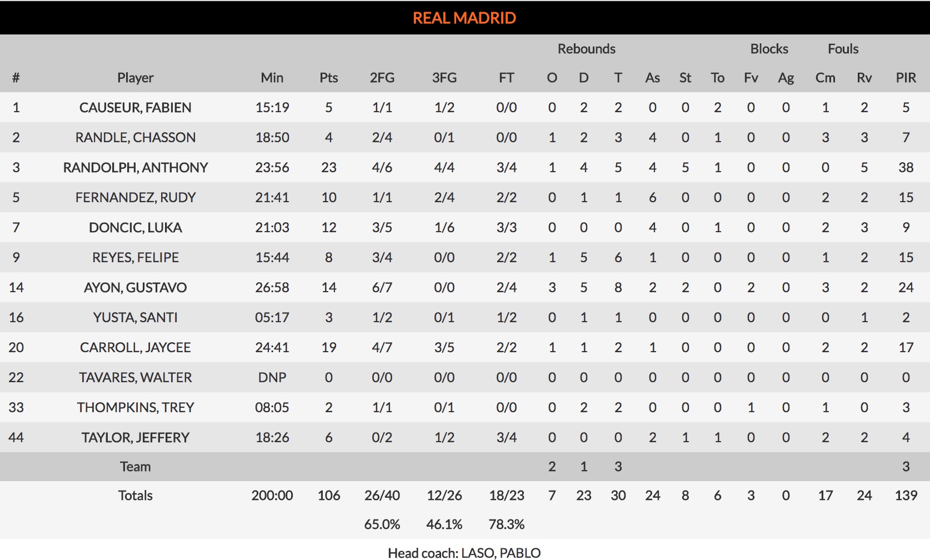The image size is (930, 560).
Task: Open FERNANDEZ, RUDY player link
Action: (x=135, y=197)
